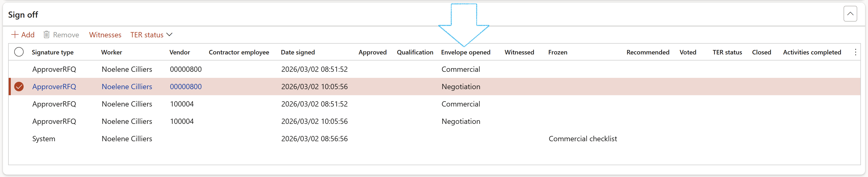This screenshot has height=177, width=868.
Task: Click the Contractor employee column header
Action: (x=239, y=52)
